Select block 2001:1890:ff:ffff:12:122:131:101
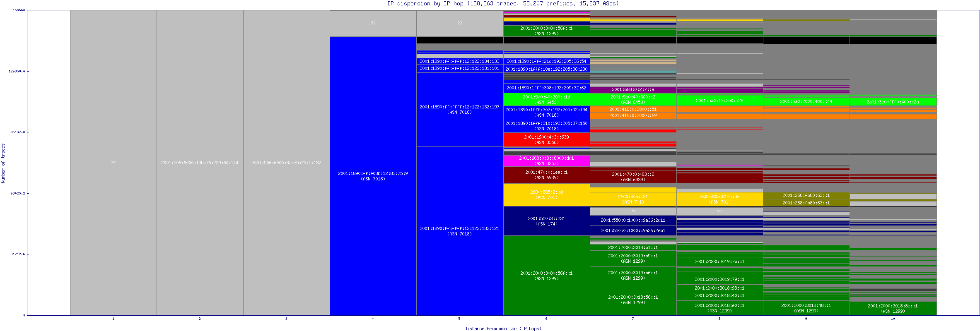Viewport: 980px width, 331px height. pyautogui.click(x=459, y=68)
